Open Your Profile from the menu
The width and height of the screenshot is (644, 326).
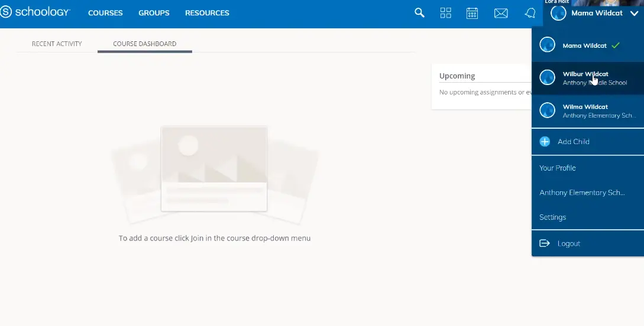point(558,168)
